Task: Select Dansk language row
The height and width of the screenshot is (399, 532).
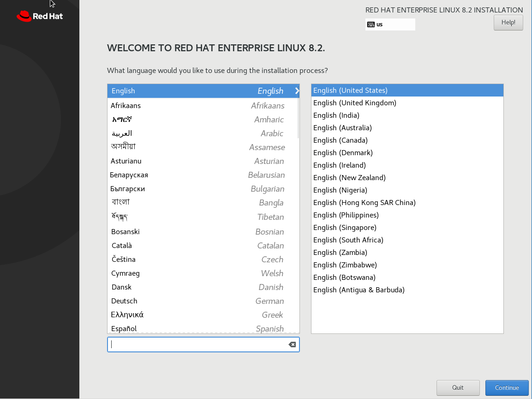Action: point(203,287)
